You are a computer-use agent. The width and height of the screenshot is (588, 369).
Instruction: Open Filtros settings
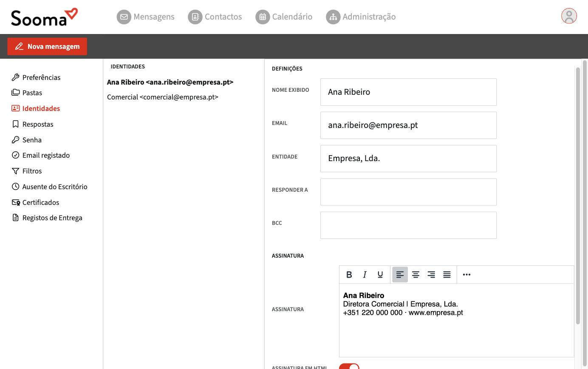pyautogui.click(x=26, y=171)
